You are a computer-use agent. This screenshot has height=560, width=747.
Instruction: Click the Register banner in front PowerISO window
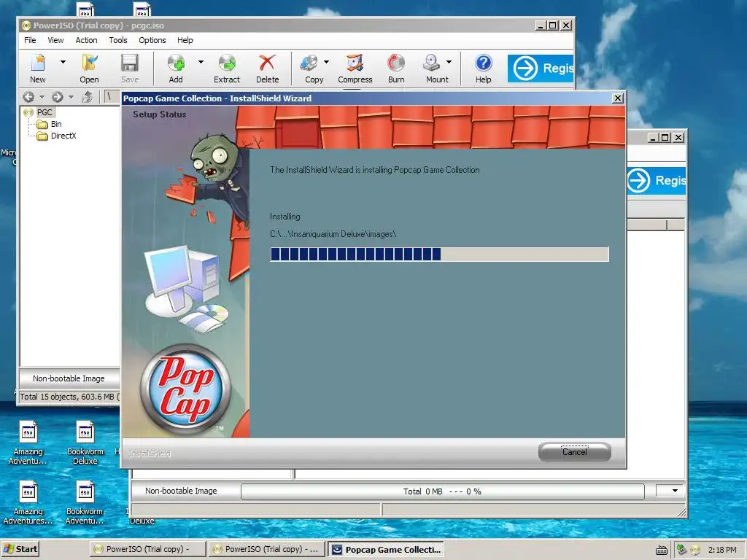(x=541, y=69)
